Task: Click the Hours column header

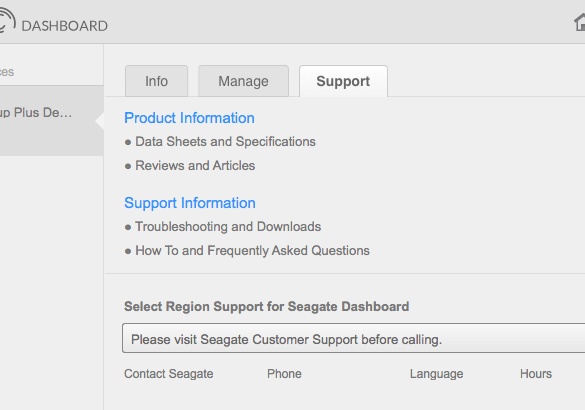Action: click(536, 374)
